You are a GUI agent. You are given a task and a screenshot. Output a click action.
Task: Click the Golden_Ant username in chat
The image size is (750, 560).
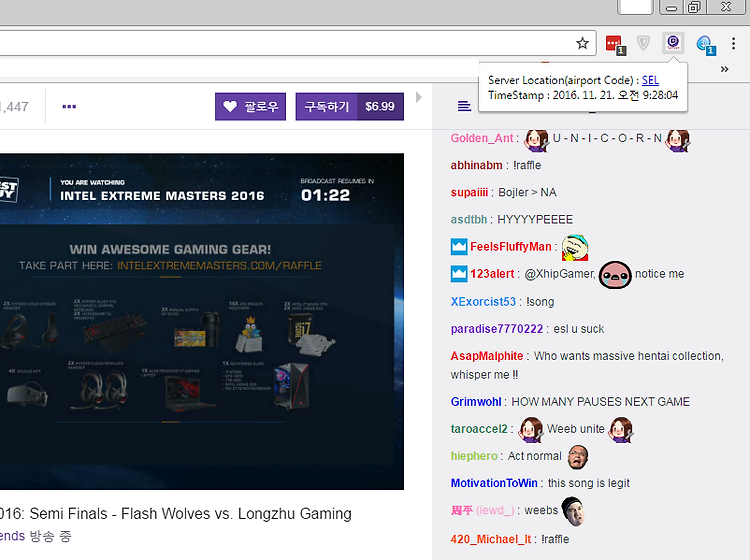click(482, 138)
